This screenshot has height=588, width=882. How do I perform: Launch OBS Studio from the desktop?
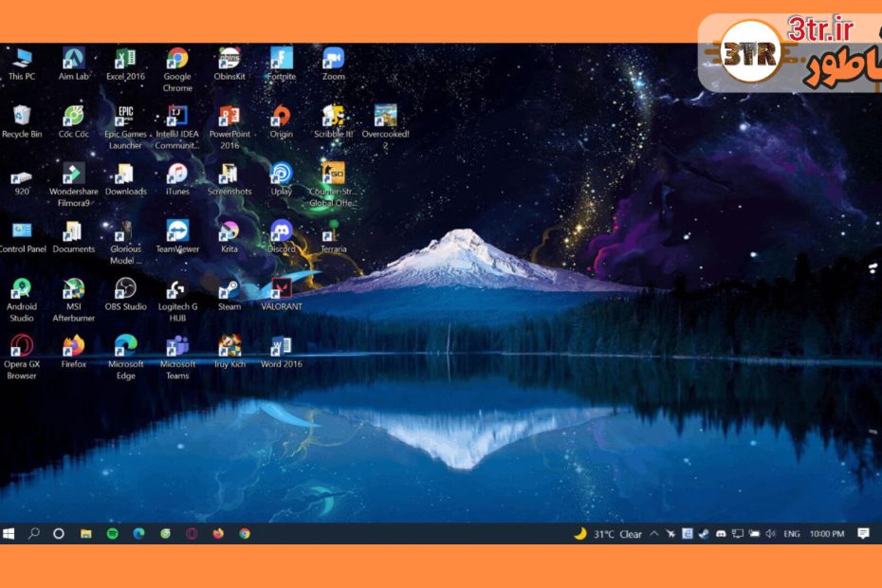125,289
